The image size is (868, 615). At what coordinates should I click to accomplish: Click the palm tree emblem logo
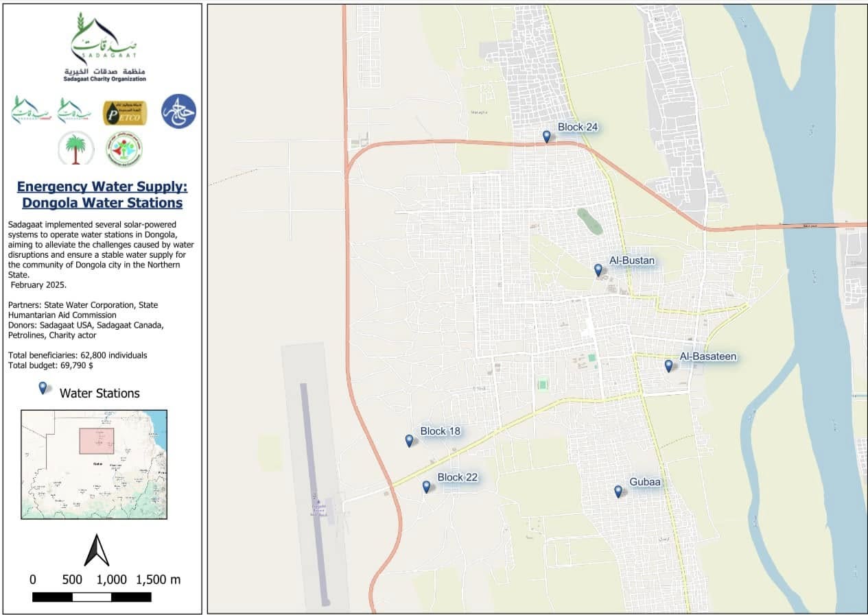click(x=75, y=148)
